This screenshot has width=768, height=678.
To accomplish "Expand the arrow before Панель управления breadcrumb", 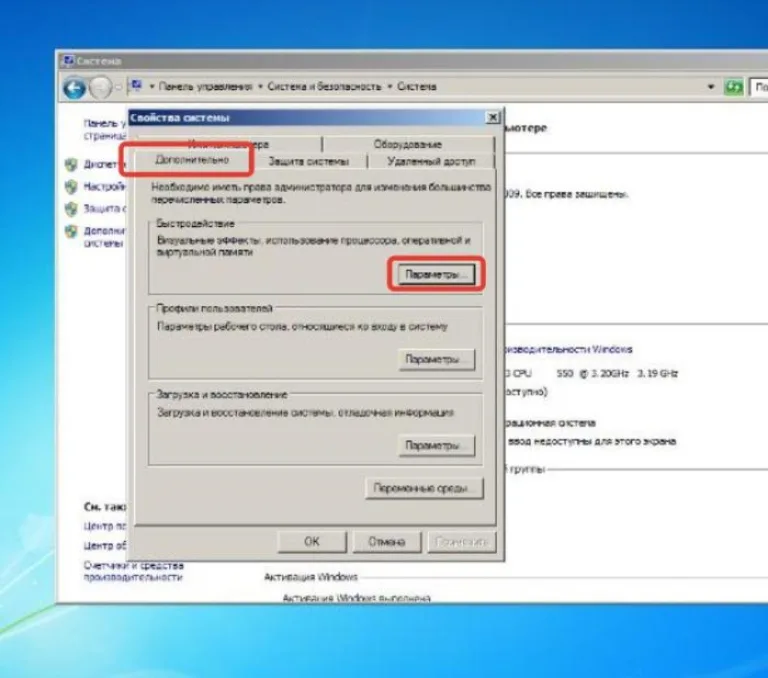I will (152, 87).
